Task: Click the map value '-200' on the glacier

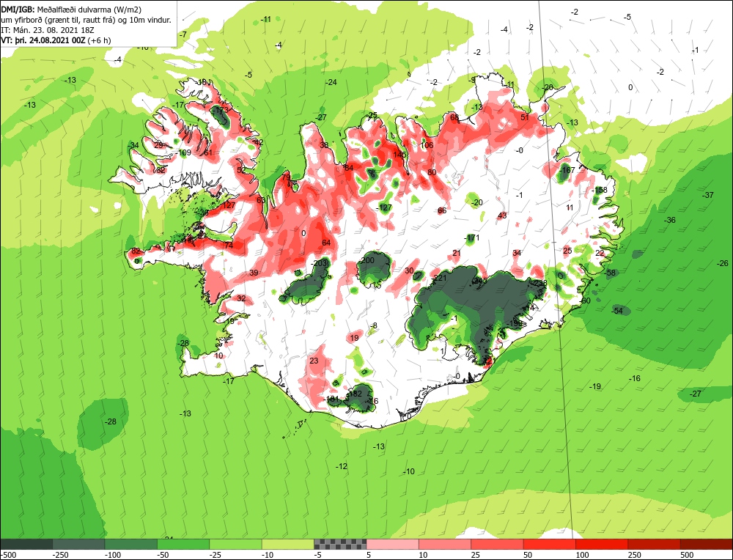Action: tap(367, 260)
